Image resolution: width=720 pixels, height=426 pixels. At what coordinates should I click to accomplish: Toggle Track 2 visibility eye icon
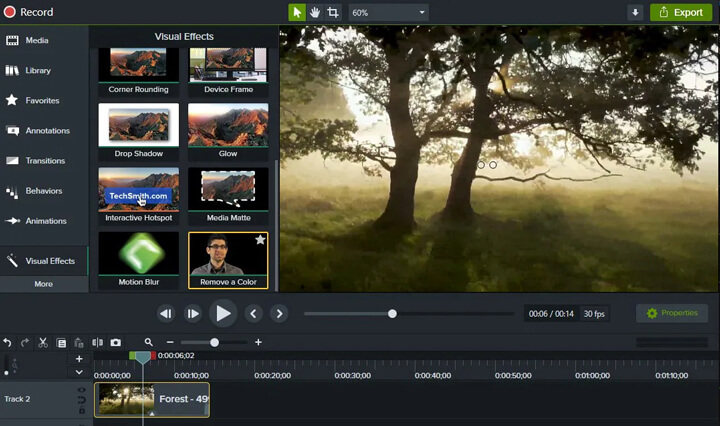82,391
